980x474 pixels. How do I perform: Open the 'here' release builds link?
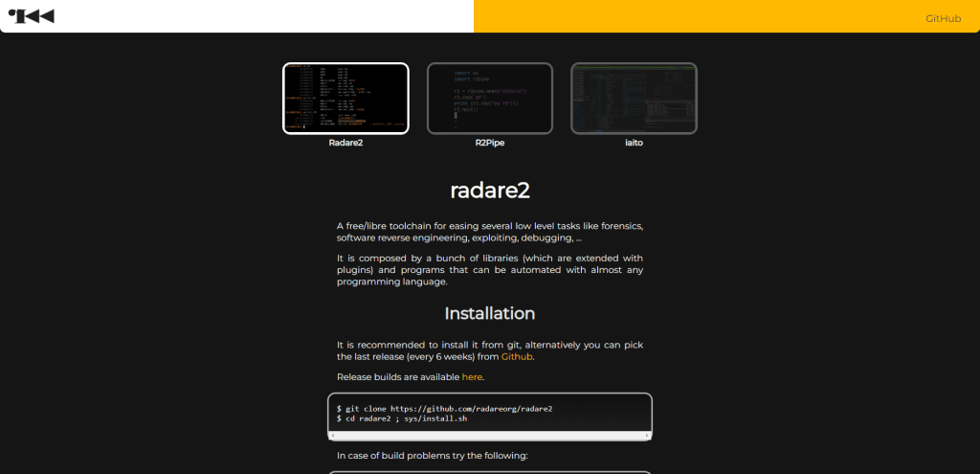[x=472, y=377]
